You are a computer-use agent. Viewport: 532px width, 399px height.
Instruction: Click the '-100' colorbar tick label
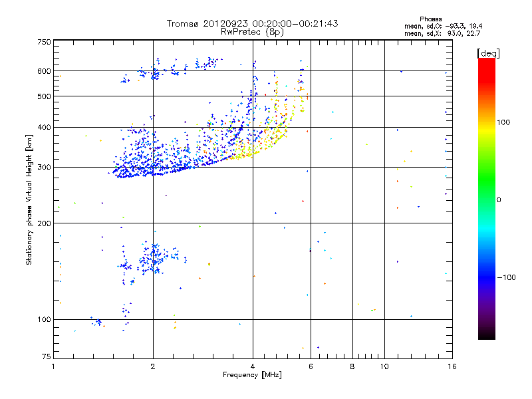[506, 277]
